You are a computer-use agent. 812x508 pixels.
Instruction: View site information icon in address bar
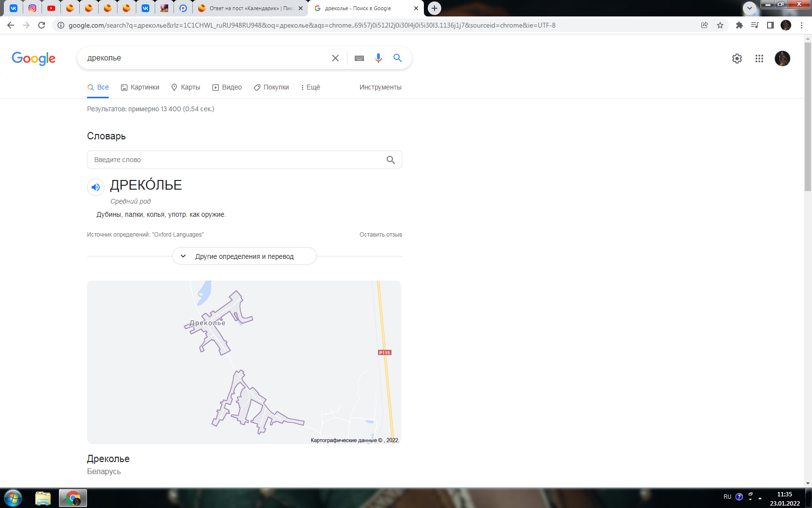click(61, 25)
